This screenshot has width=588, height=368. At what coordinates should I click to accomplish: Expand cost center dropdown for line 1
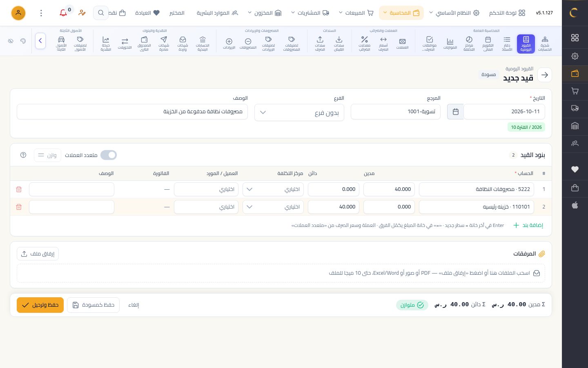(x=273, y=189)
